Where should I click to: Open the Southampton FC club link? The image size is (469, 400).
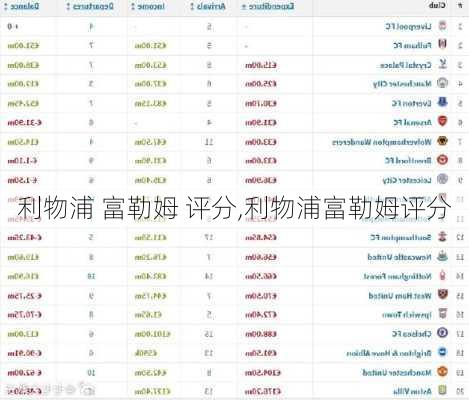pyautogui.click(x=401, y=237)
